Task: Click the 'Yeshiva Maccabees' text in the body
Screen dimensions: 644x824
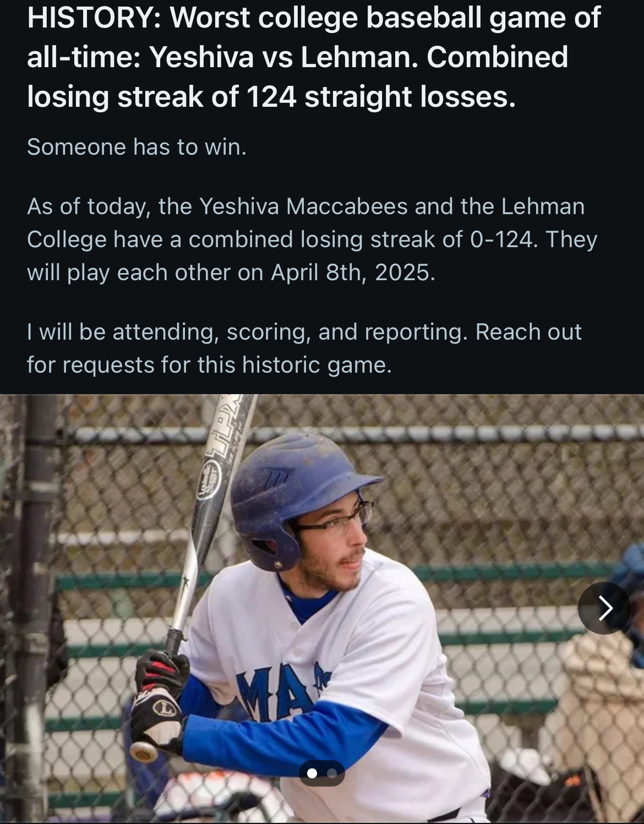Action: pyautogui.click(x=304, y=206)
